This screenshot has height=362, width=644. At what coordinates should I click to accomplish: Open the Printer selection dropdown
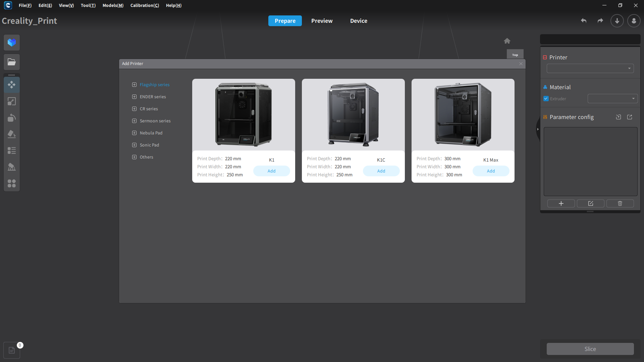click(590, 68)
